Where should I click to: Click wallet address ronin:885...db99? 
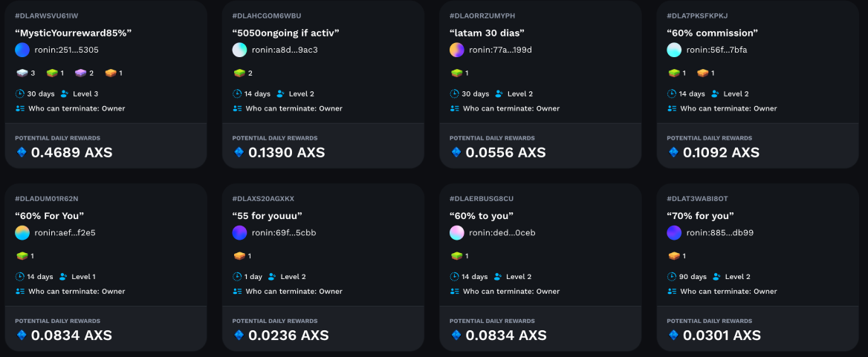coord(719,232)
